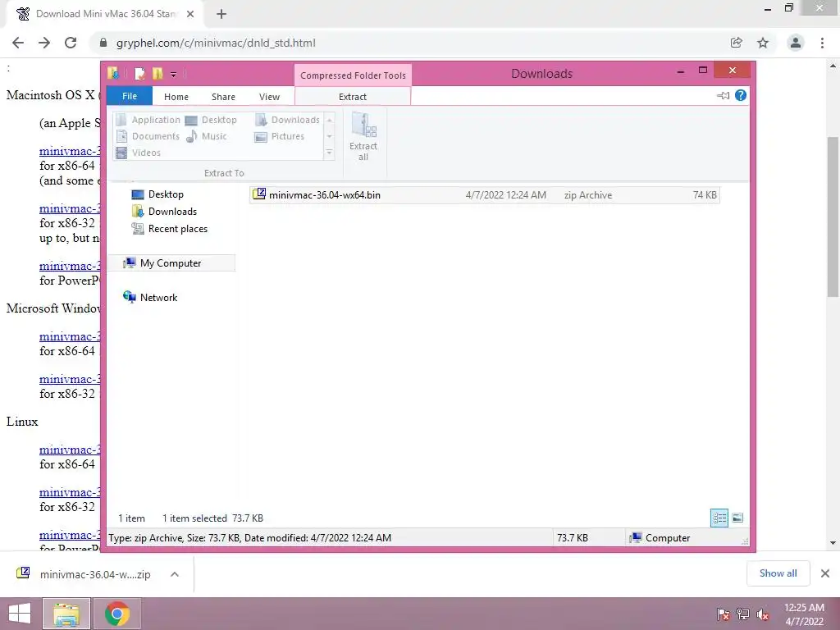The image size is (840, 630).
Task: Open the first minivmac link under Linux
Action: pyautogui.click(x=70, y=450)
